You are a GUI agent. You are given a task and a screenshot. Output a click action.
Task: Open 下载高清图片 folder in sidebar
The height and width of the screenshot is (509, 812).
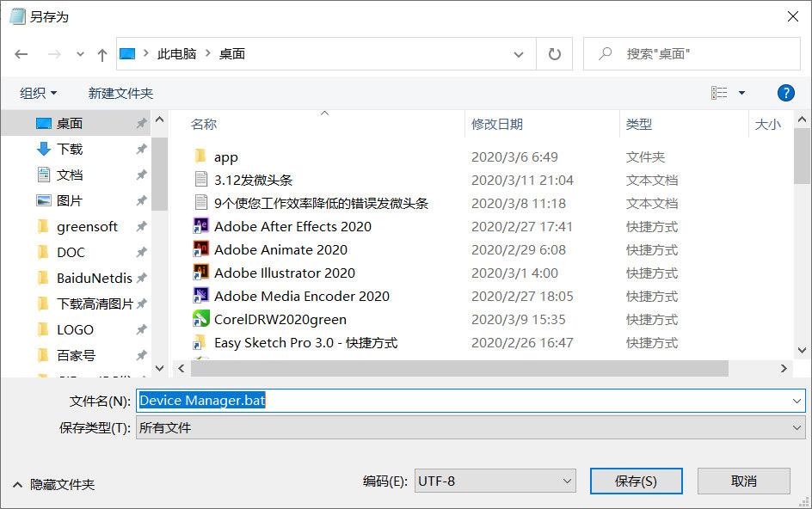click(x=95, y=304)
